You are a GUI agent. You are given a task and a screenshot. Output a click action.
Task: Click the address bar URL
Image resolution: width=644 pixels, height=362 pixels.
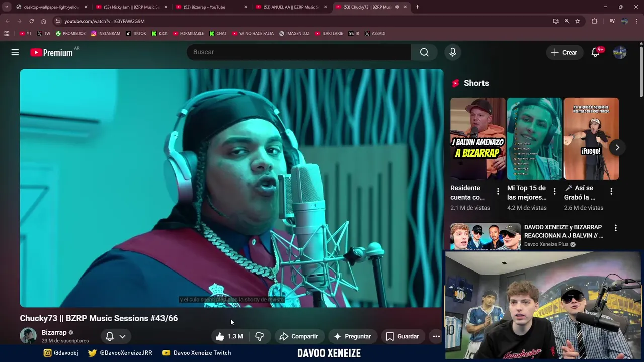105,21
